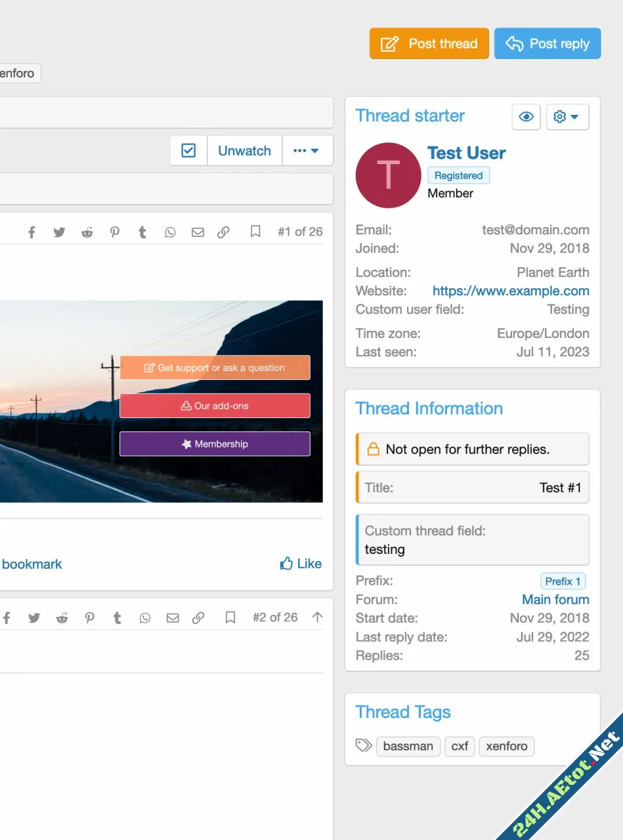Open Test User's avatar
The image size is (623, 840).
coord(388,175)
